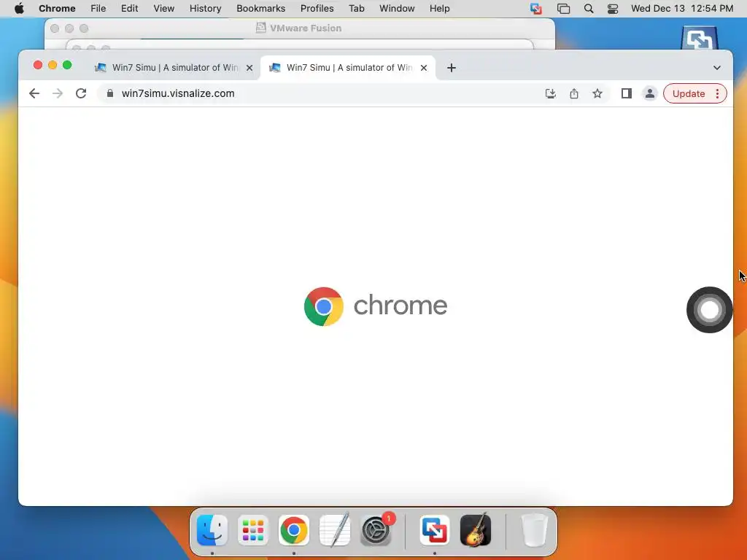Click the Stage Manager menu bar icon

(564, 9)
